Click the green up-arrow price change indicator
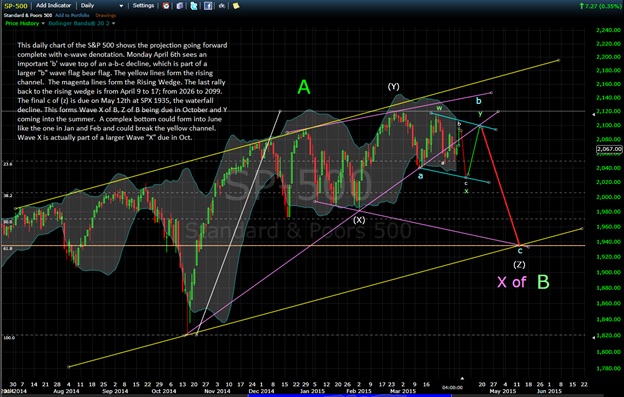 point(581,6)
